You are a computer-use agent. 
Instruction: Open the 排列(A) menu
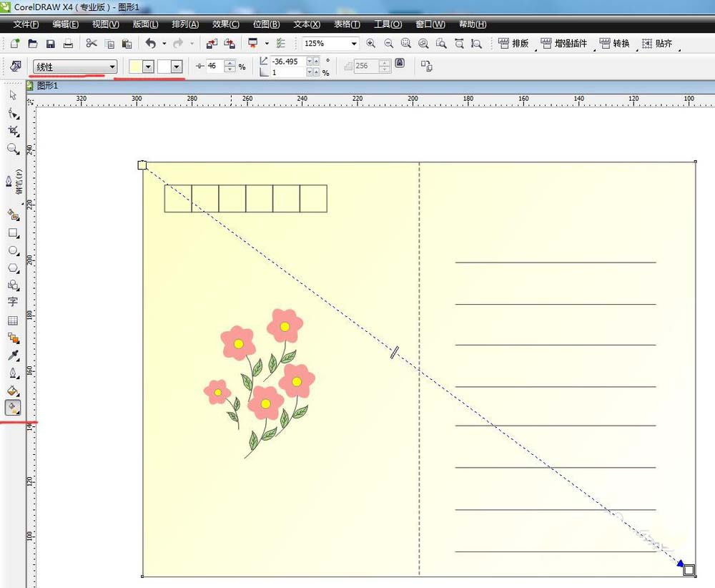tap(185, 24)
